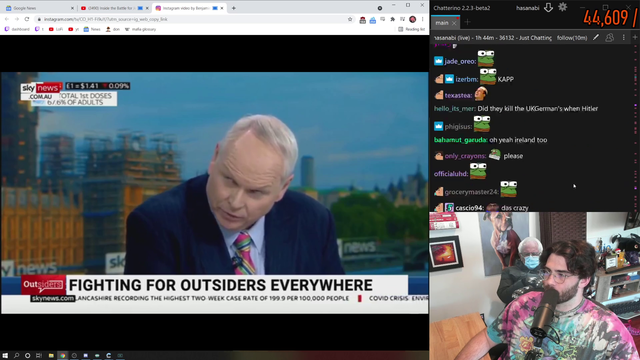Open the Reading list button

411,29
